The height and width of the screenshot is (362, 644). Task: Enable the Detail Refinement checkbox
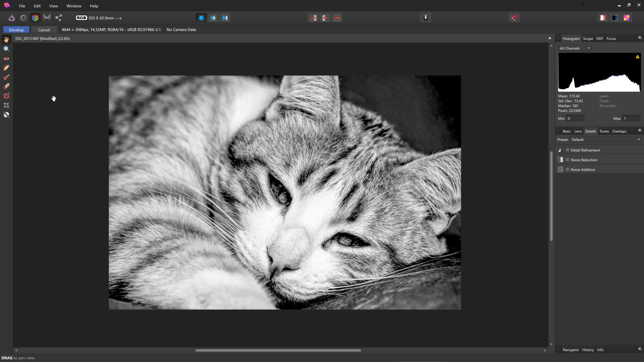click(x=568, y=150)
